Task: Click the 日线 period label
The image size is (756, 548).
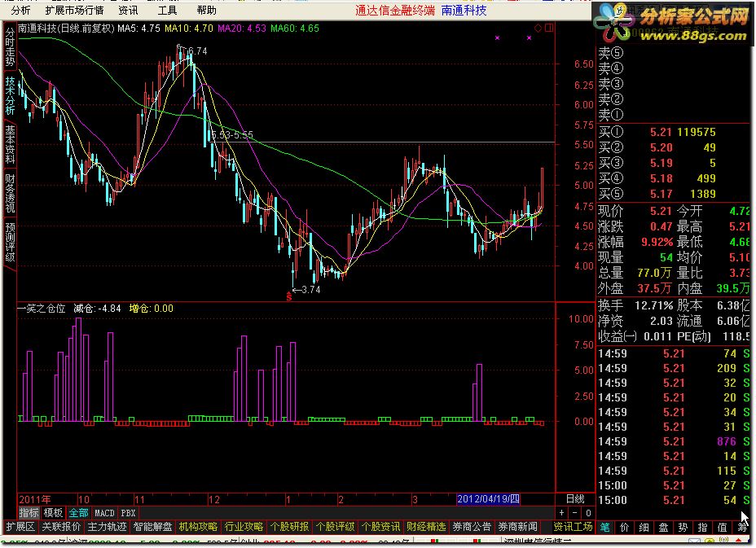Action: point(575,499)
